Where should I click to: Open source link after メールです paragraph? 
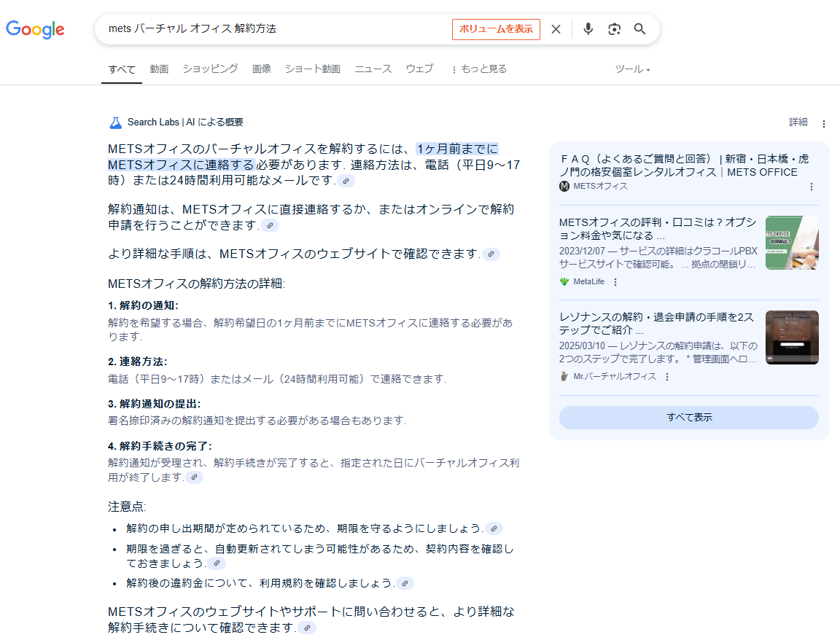(x=346, y=181)
